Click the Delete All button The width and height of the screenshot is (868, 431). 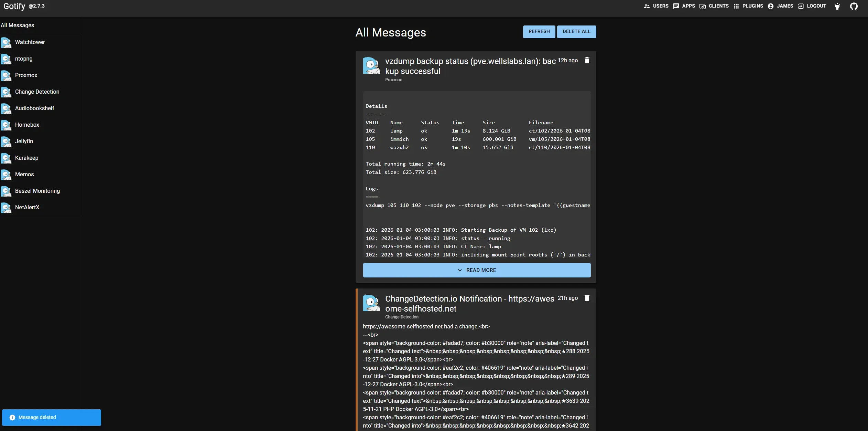pyautogui.click(x=576, y=32)
